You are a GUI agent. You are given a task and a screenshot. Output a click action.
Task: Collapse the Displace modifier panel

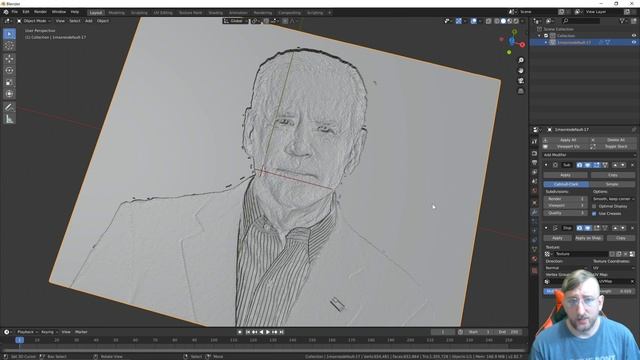tap(546, 228)
